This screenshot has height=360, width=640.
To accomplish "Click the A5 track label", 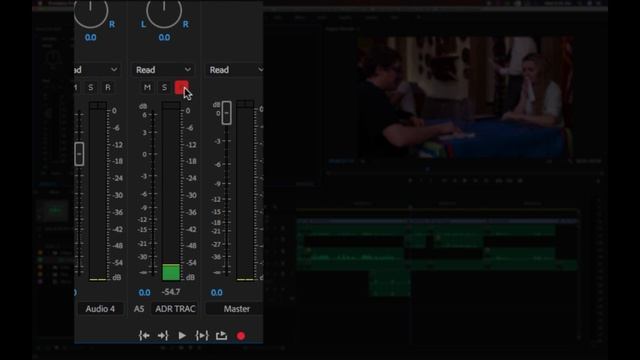I will coord(139,309).
